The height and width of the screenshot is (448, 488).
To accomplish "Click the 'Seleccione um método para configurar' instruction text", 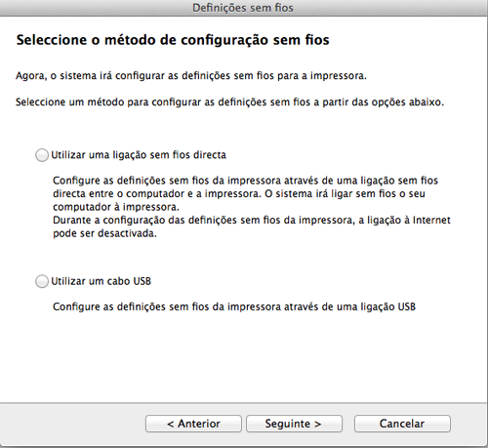I will coord(229,102).
